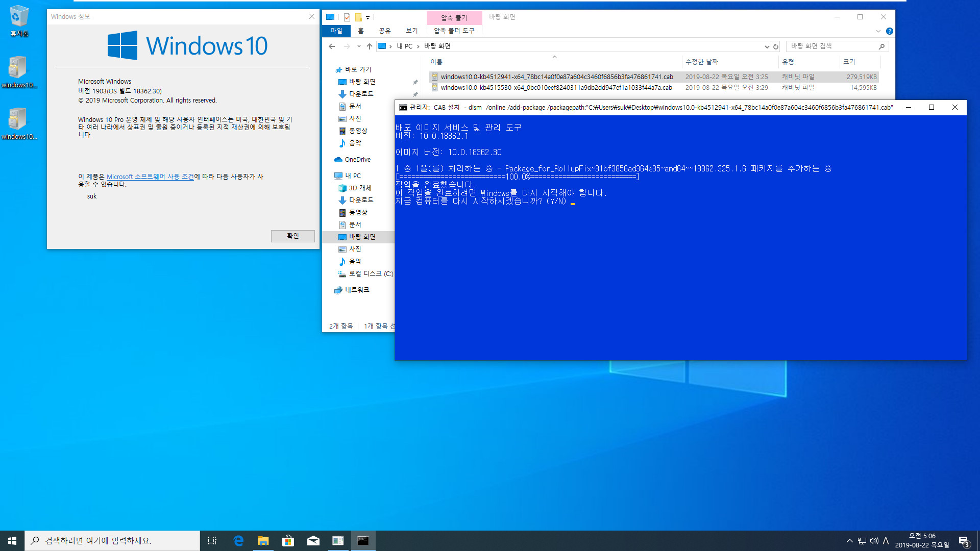980x551 pixels.
Task: Click in the 바탕 화면 검색 box
Action: coord(832,46)
